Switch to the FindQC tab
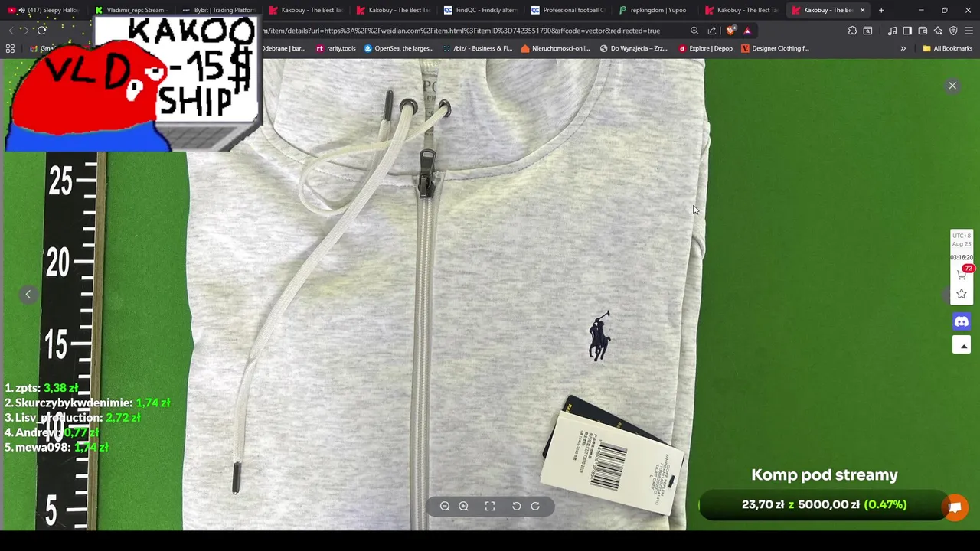This screenshot has width=980, height=551. point(479,10)
